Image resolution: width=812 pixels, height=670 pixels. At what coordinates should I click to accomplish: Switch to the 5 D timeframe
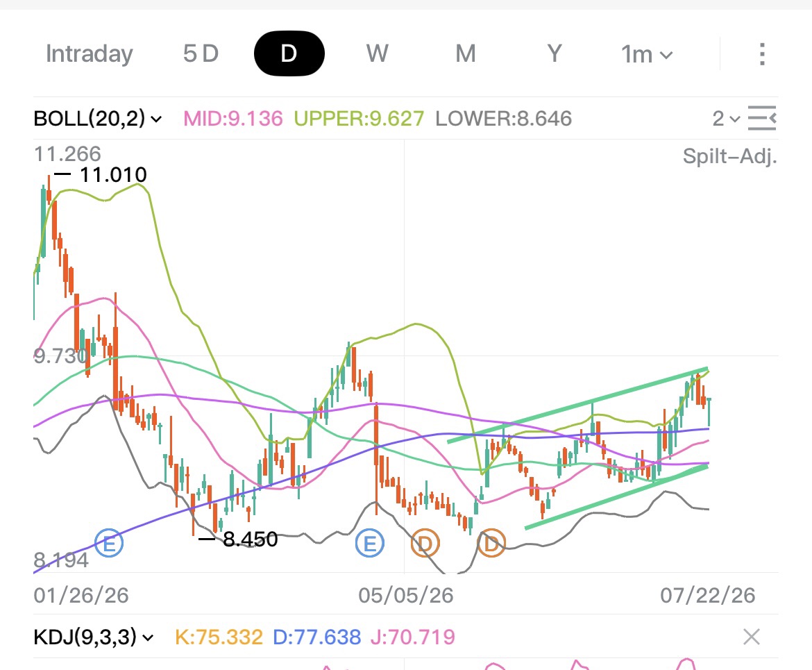tap(201, 54)
